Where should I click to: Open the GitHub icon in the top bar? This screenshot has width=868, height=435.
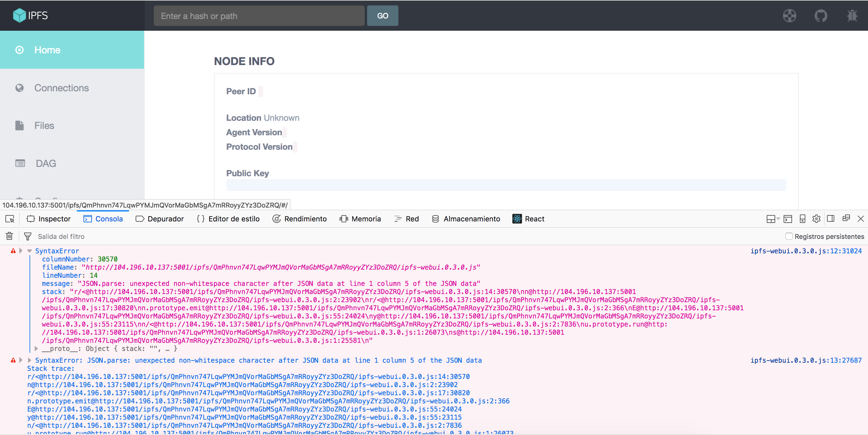[x=821, y=15]
